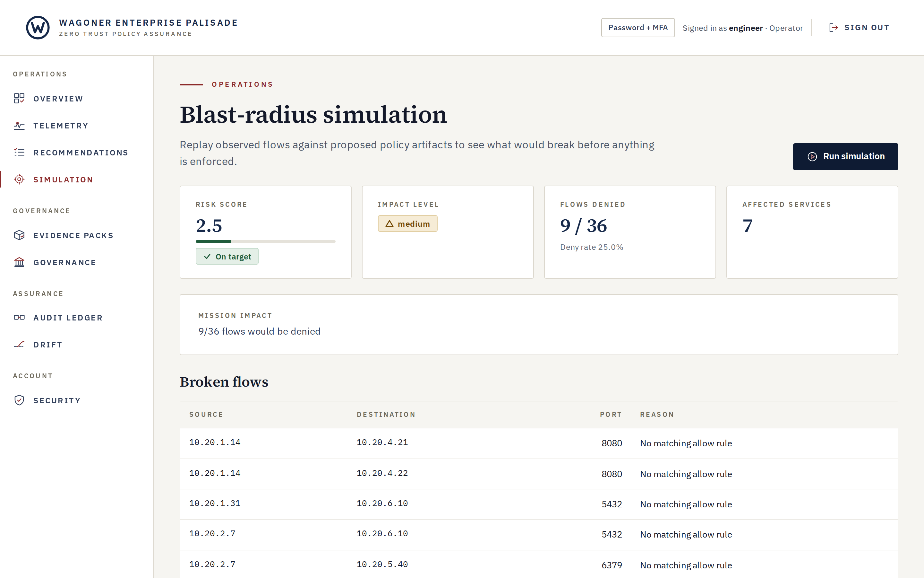Go to Telemetry section

(x=76, y=126)
